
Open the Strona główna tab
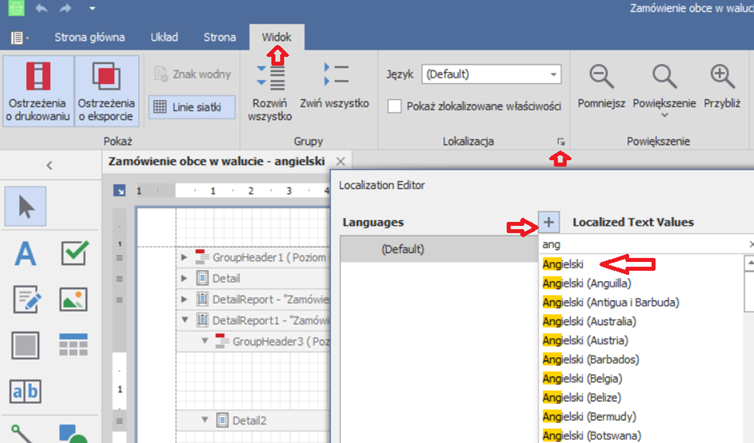88,37
